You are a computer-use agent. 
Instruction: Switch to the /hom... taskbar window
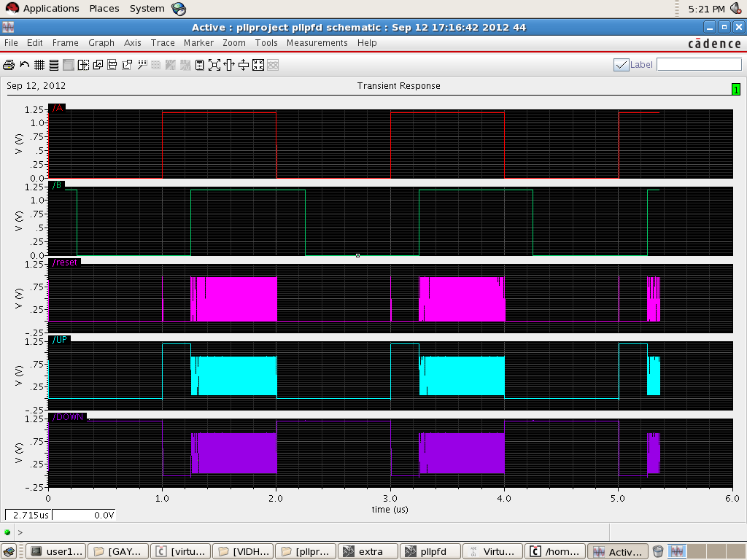pyautogui.click(x=555, y=551)
